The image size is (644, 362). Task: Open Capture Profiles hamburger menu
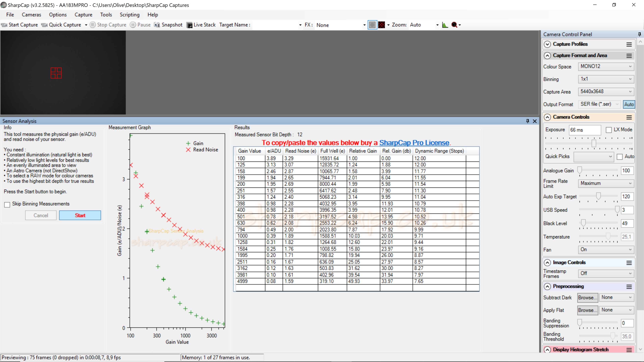pyautogui.click(x=629, y=44)
